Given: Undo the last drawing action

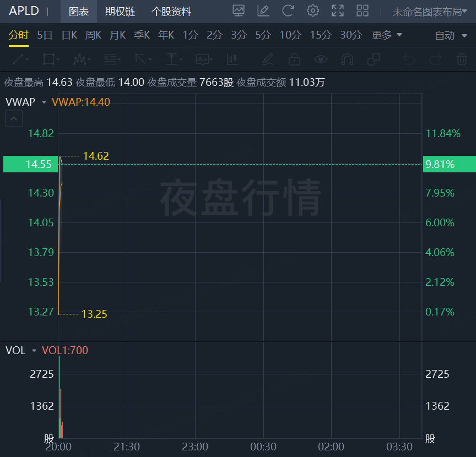Looking at the screenshot, I should point(409,59).
